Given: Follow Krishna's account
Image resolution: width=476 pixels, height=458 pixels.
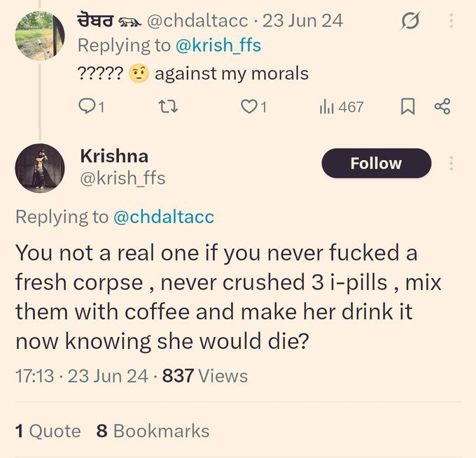Looking at the screenshot, I should [376, 163].
